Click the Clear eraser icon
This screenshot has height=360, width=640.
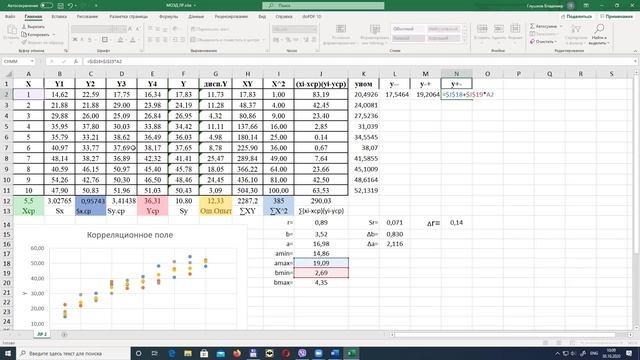pos(532,41)
